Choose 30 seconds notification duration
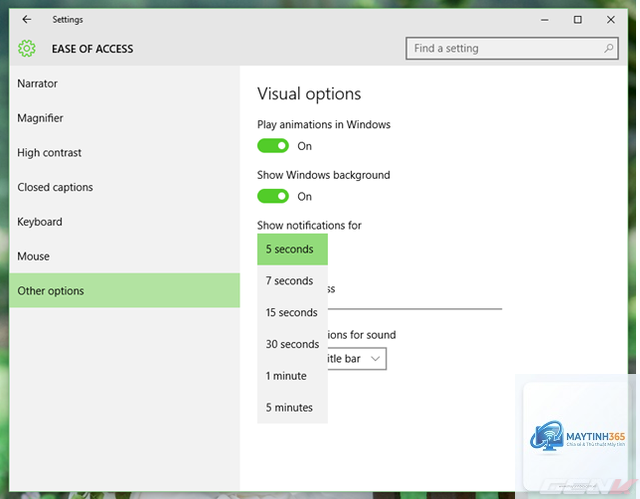This screenshot has width=640, height=499. (x=292, y=344)
